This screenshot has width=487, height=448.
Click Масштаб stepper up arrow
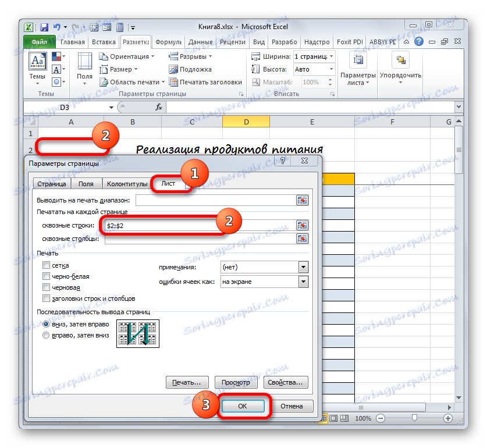(x=330, y=80)
